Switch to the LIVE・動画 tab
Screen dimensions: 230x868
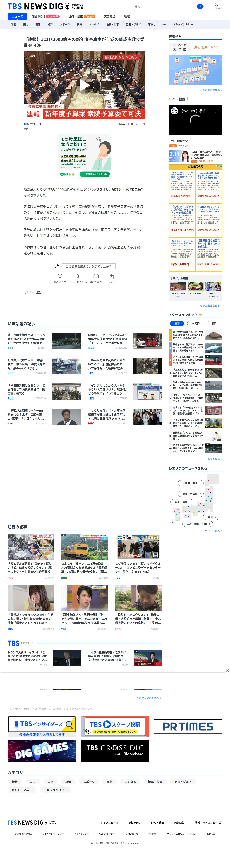click(x=81, y=16)
